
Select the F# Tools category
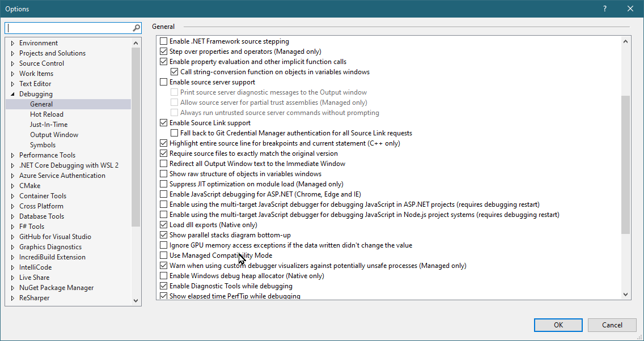coord(32,227)
